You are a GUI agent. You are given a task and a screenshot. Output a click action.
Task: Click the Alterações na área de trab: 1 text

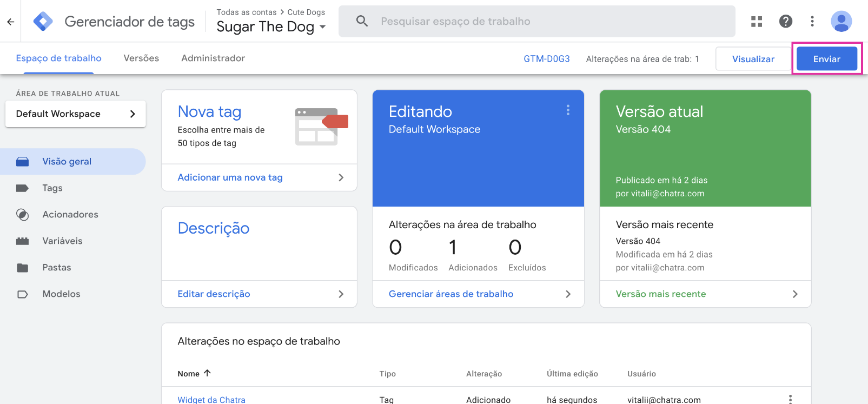tap(642, 59)
